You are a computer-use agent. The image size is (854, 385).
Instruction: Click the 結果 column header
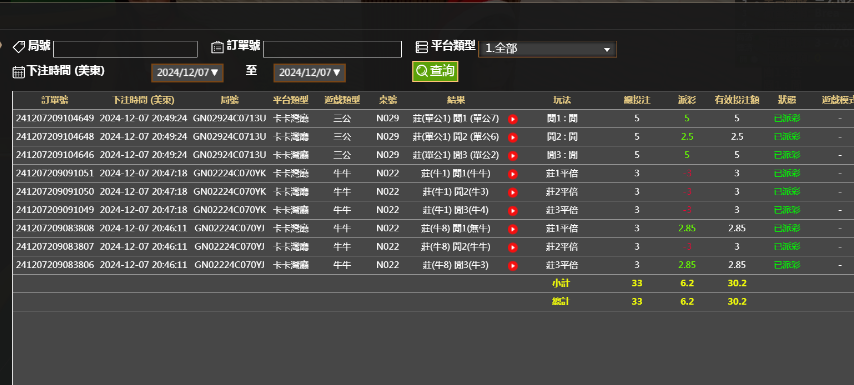point(456,100)
